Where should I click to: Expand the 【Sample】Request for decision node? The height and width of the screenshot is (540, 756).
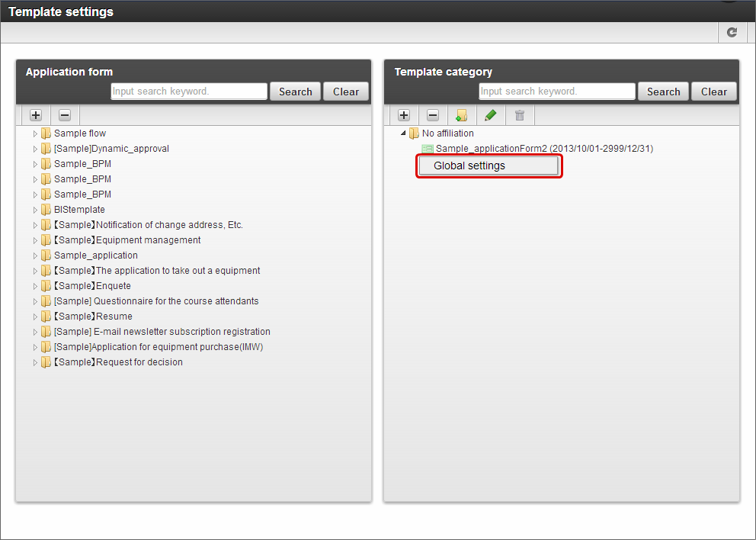click(35, 362)
